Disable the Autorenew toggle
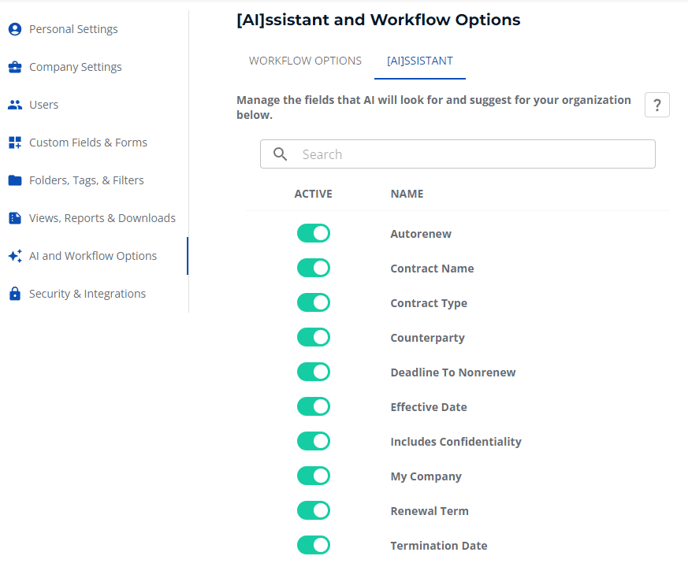 tap(313, 233)
